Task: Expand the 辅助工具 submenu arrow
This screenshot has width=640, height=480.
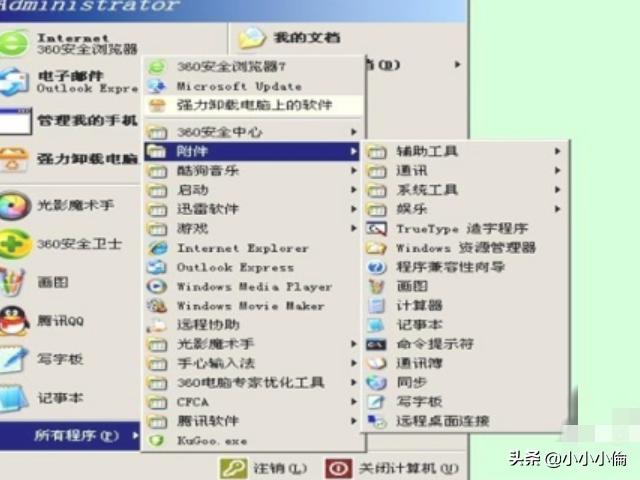Action: (x=557, y=151)
